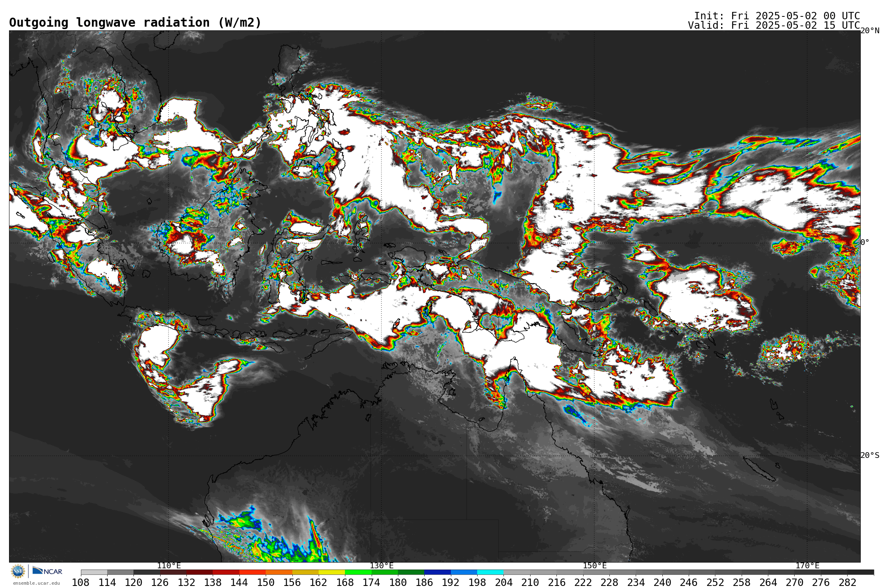Pick the gold swatch between 156 and 162
The image size is (887, 588).
click(305, 572)
